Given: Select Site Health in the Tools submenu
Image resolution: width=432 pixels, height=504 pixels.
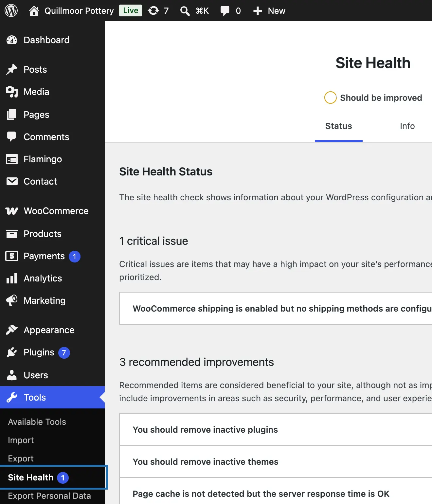Looking at the screenshot, I should pyautogui.click(x=31, y=477).
